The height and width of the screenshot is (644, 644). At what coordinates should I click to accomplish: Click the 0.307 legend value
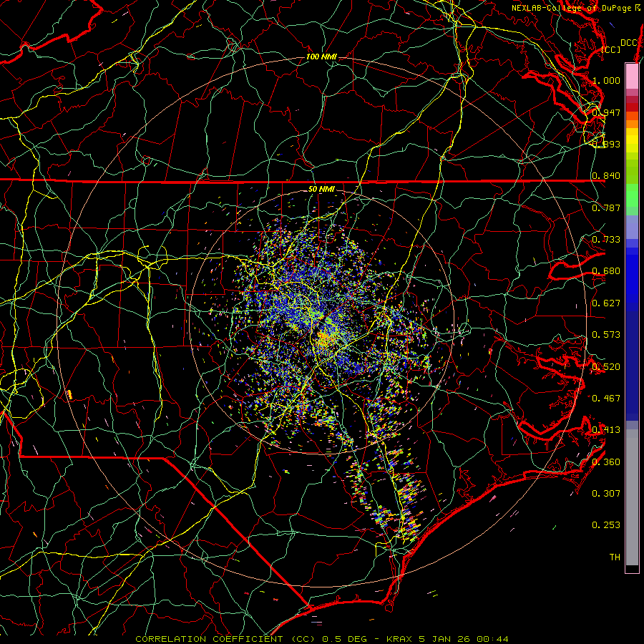coord(606,494)
